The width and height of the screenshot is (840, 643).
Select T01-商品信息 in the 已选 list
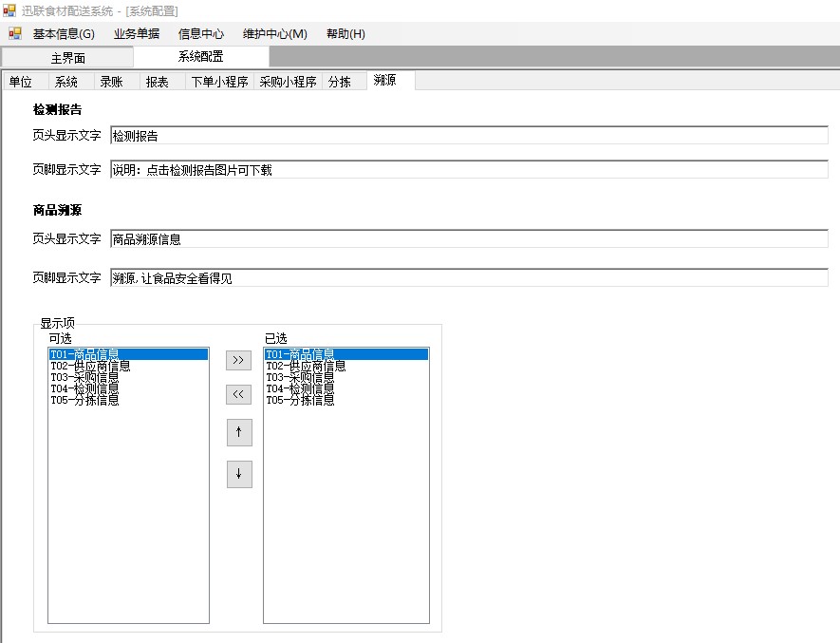(346, 354)
